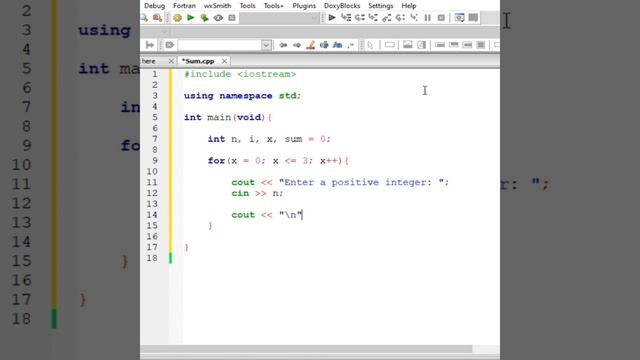Toggle the highlight marker icon
The image size is (640, 360).
pos(311,45)
